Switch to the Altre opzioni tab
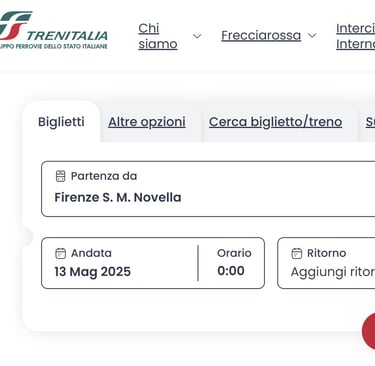This screenshot has width=375, height=366. (x=147, y=122)
